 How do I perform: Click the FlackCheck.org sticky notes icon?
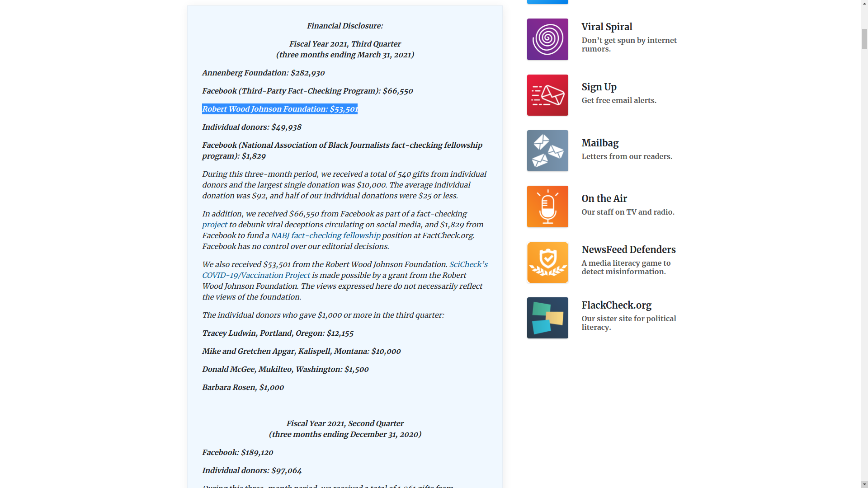tap(547, 318)
